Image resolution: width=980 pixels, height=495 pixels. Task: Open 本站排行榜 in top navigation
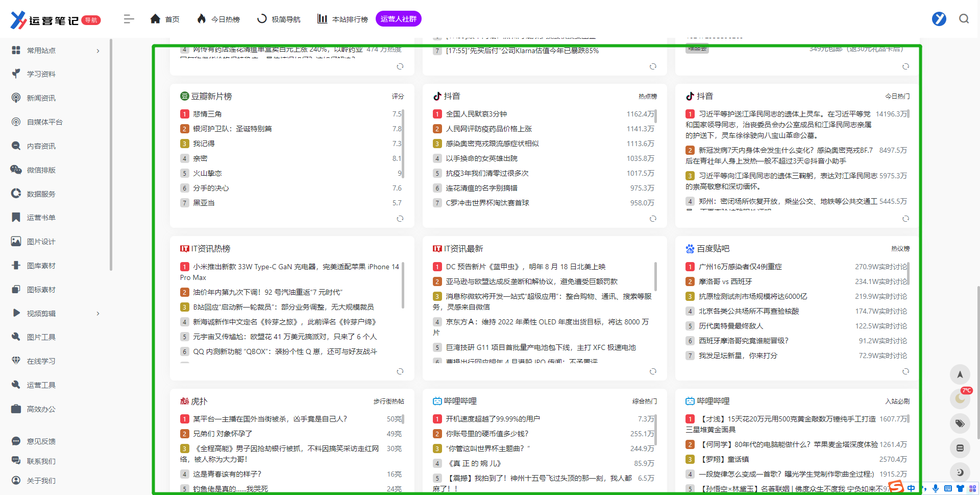point(342,19)
